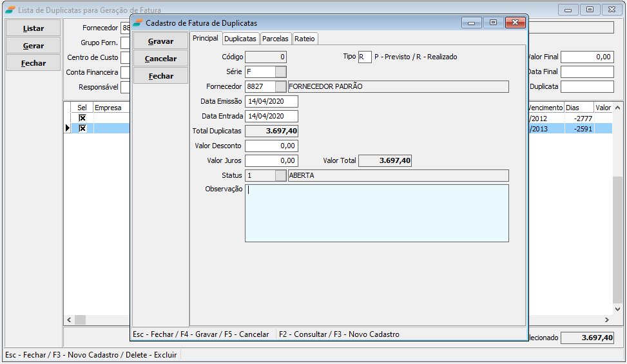Image resolution: width=627 pixels, height=364 pixels.
Task: Minimize the Cadastro de Fatura dialog
Action: pyautogui.click(x=472, y=23)
